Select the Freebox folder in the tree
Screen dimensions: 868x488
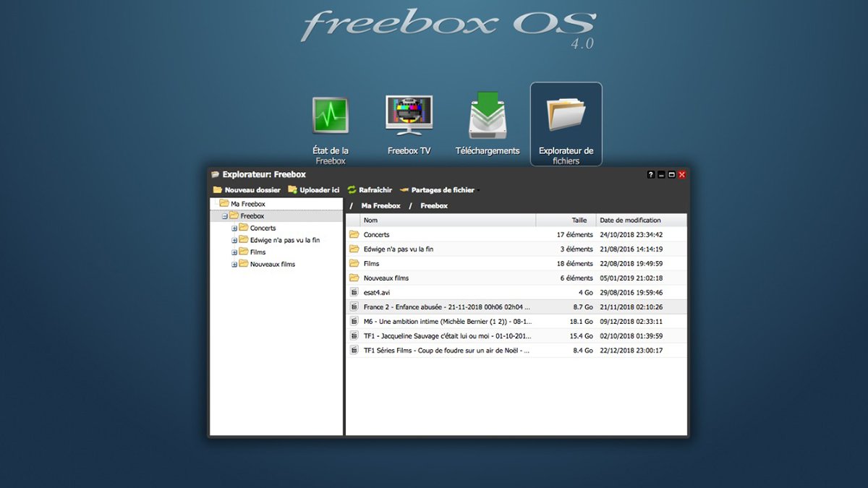click(252, 216)
